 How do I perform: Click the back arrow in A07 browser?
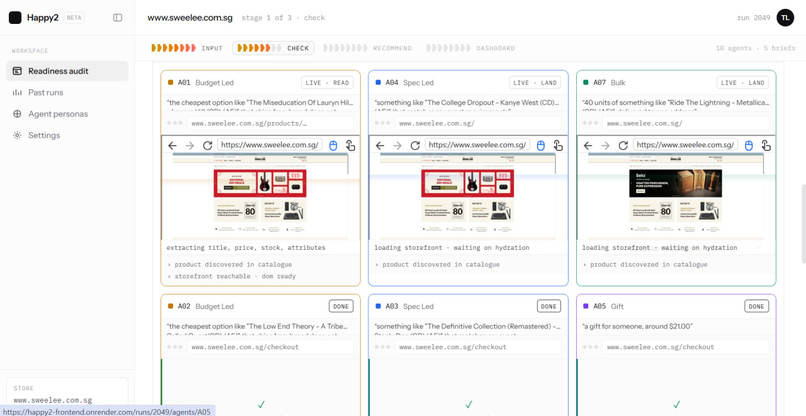(588, 146)
